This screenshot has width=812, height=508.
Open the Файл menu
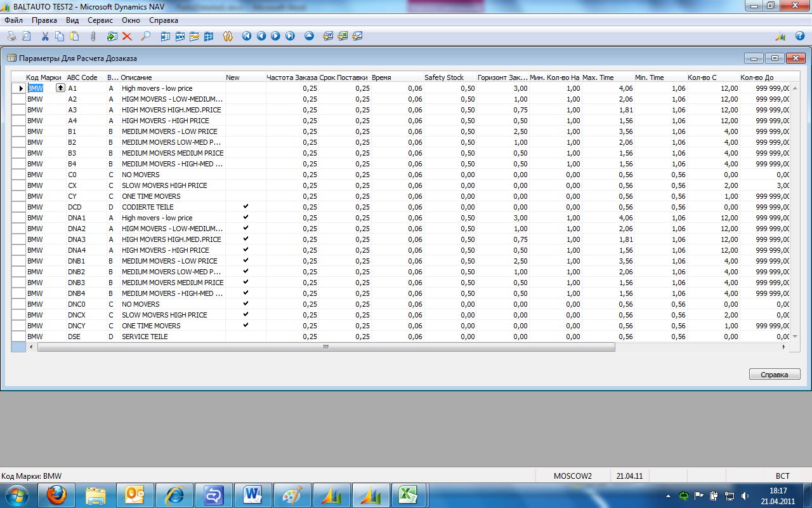13,20
